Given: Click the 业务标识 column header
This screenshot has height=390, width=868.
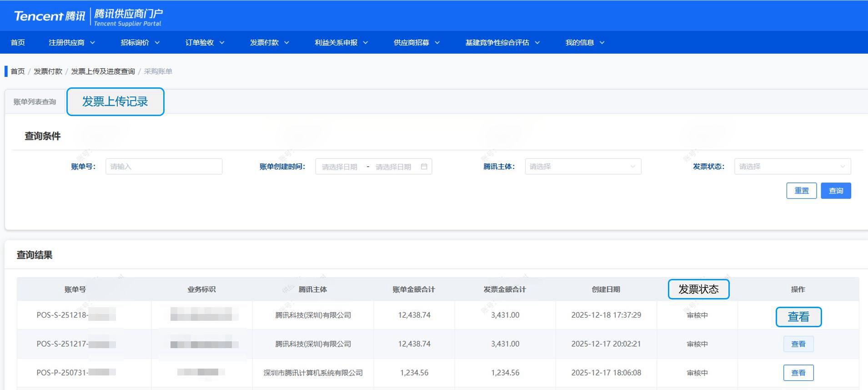Looking at the screenshot, I should point(201,289).
